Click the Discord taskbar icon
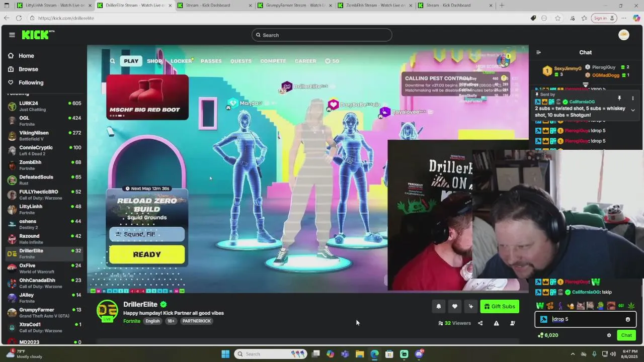The width and height of the screenshot is (644, 362). tap(419, 354)
